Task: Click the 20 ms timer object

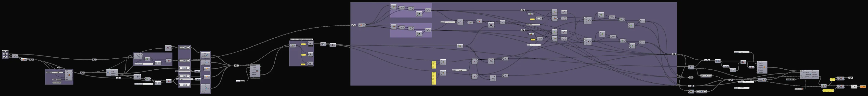Action: point(799,89)
